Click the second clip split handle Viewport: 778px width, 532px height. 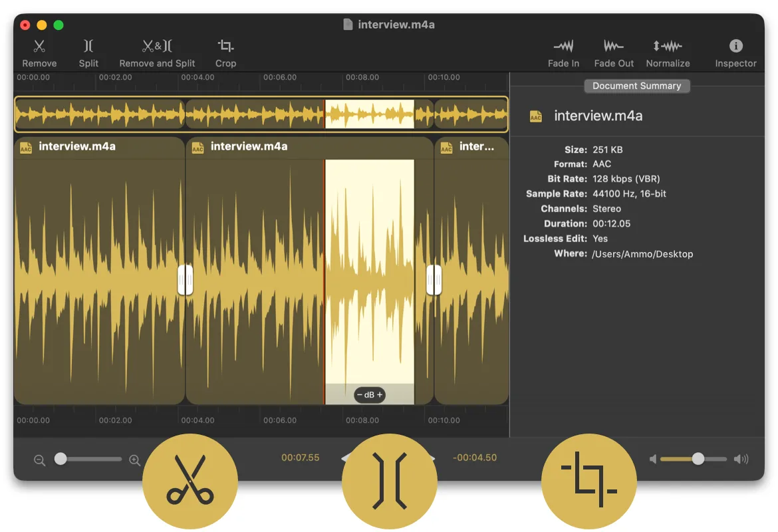pos(434,280)
